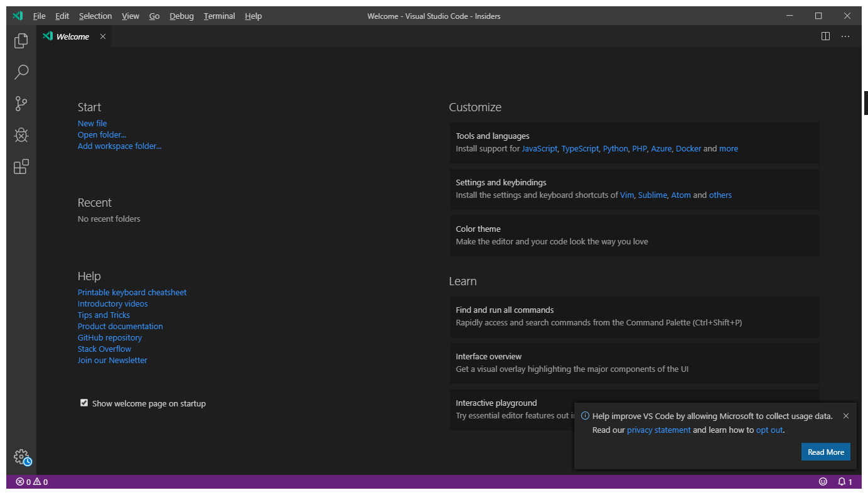Viewport: 868px width, 495px height.
Task: Open Tips and Tricks link
Action: click(x=104, y=315)
